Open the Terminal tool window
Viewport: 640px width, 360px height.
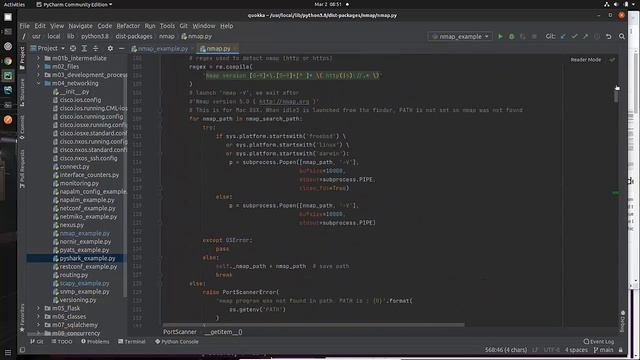coord(131,342)
